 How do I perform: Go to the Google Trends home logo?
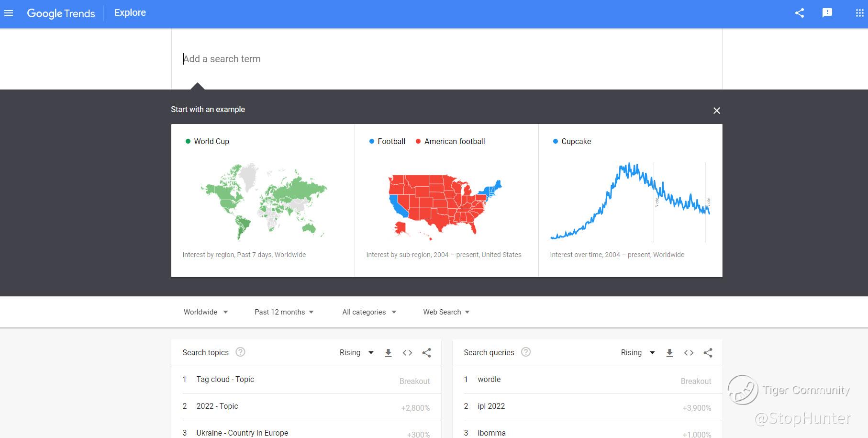coord(61,13)
